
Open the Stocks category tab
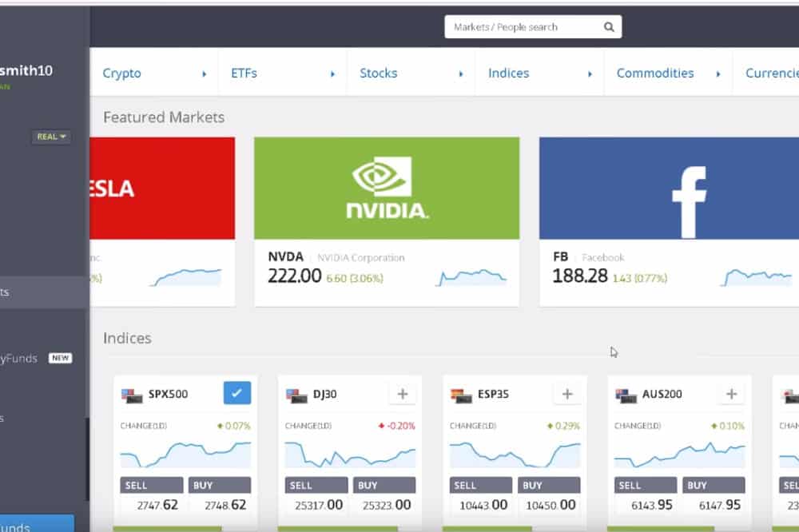click(x=411, y=73)
